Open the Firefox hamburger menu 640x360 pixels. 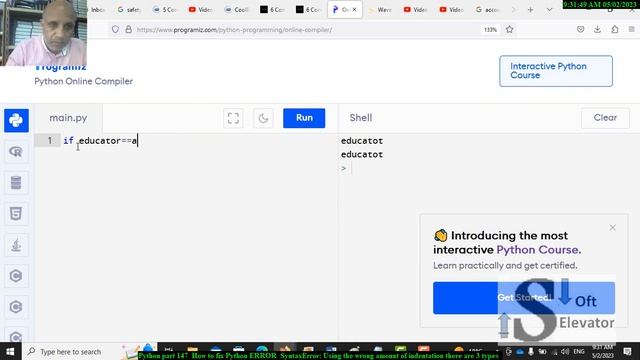631,29
